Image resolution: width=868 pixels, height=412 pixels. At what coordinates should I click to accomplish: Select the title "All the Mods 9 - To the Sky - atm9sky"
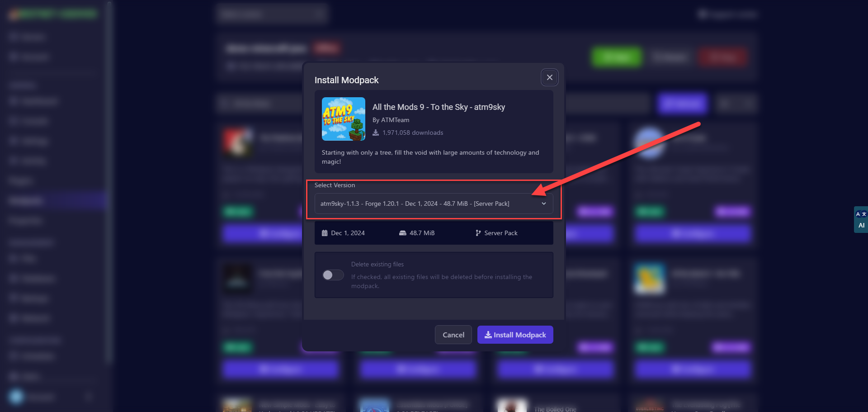(x=439, y=107)
